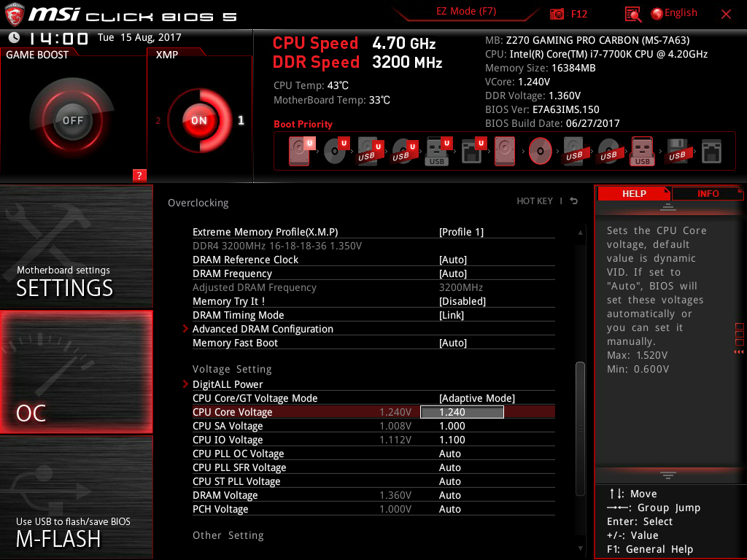Click the "Voltage Setting" section header
Screen dimensions: 747x560
coord(232,369)
